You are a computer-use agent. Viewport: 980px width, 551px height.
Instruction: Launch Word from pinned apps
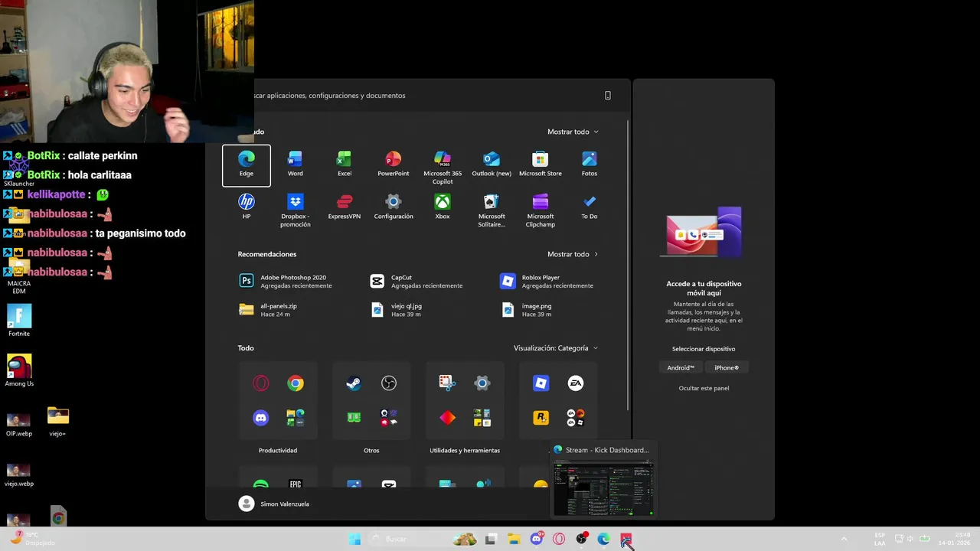pyautogui.click(x=295, y=165)
